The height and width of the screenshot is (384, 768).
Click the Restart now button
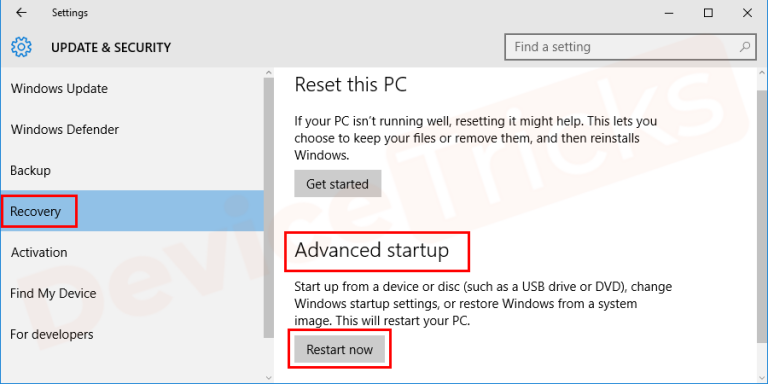339,349
